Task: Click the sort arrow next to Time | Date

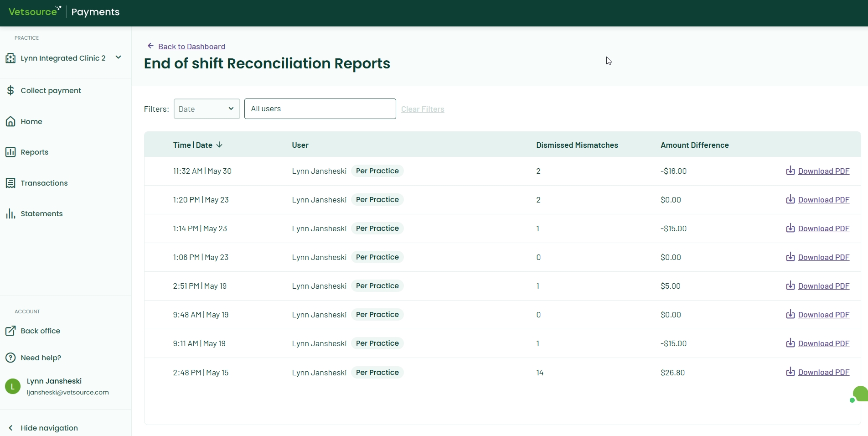Action: (219, 145)
